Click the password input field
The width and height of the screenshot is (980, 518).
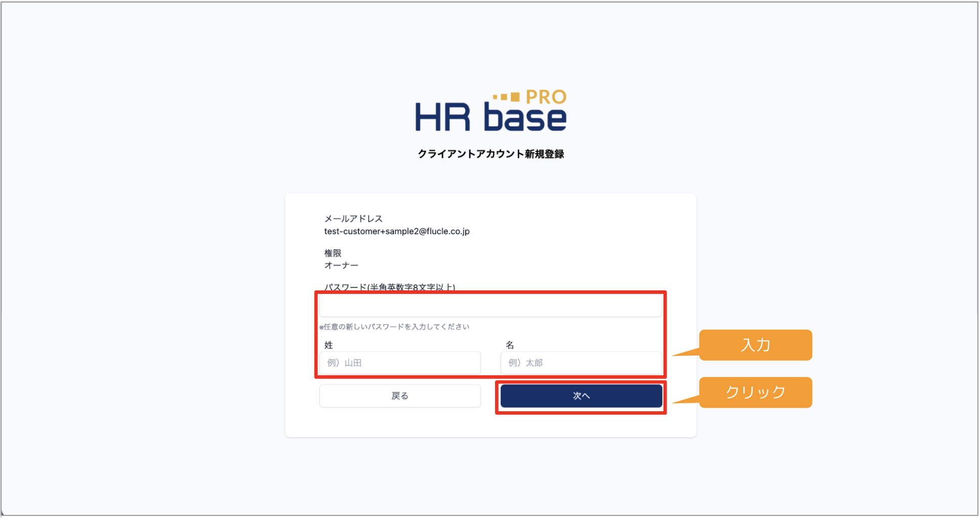491,306
